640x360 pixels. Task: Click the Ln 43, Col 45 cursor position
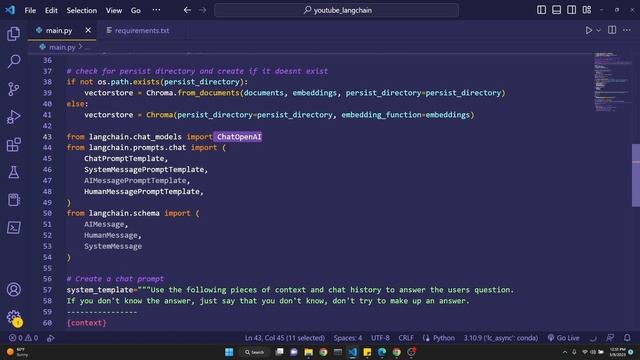[284, 338]
